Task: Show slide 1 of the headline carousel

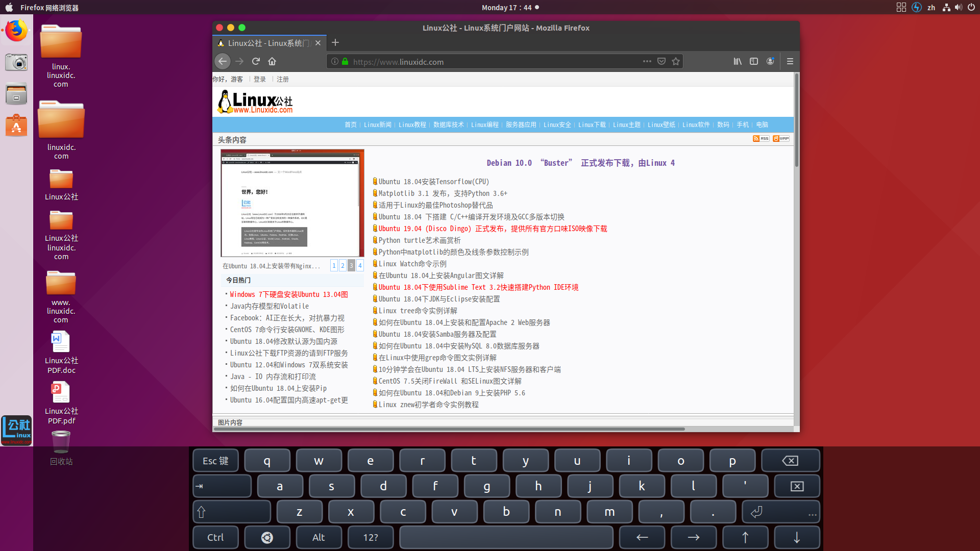Action: [334, 265]
